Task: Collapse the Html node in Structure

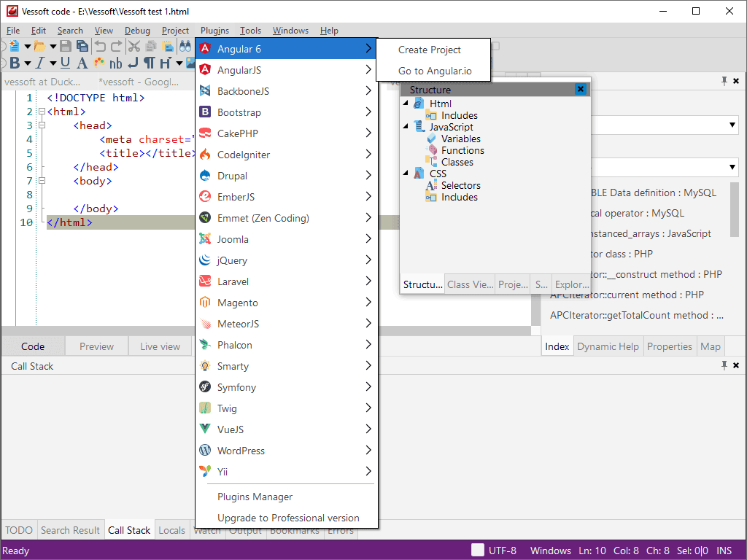Action: (406, 103)
